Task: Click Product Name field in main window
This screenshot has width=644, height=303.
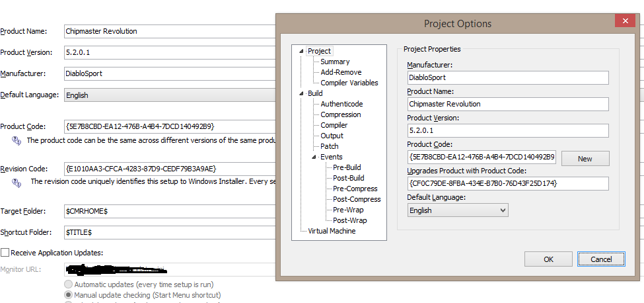Action: tap(170, 31)
